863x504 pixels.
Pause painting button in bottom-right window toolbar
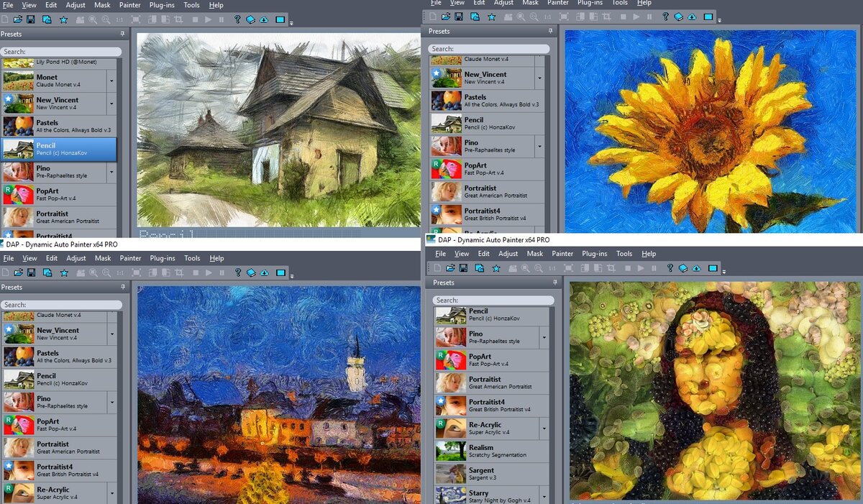pyautogui.click(x=654, y=268)
